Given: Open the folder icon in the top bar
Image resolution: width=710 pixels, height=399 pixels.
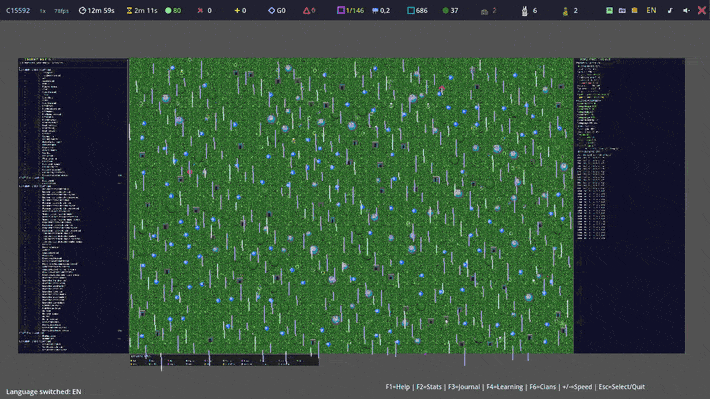Looking at the screenshot, I should (622, 10).
